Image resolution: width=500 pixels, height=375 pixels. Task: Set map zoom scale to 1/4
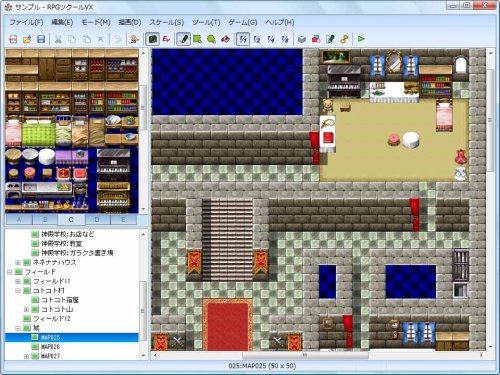(x=271, y=39)
